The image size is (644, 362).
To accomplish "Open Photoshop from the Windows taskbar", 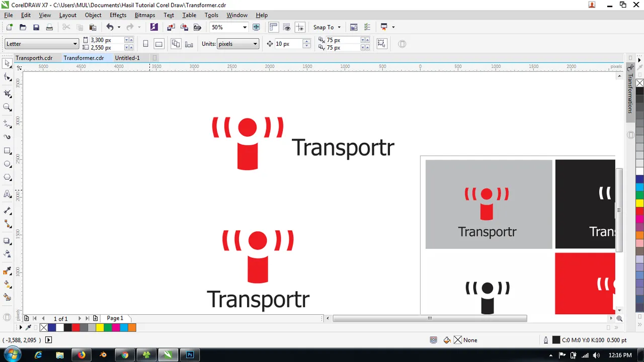I will 190,354.
